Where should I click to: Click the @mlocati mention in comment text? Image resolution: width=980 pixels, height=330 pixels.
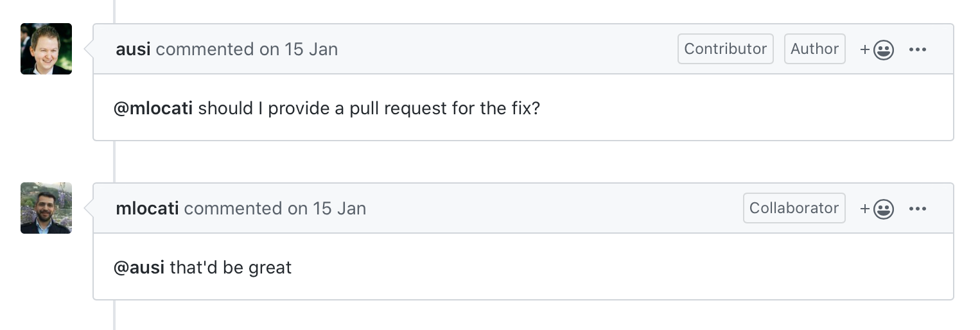[x=153, y=109]
